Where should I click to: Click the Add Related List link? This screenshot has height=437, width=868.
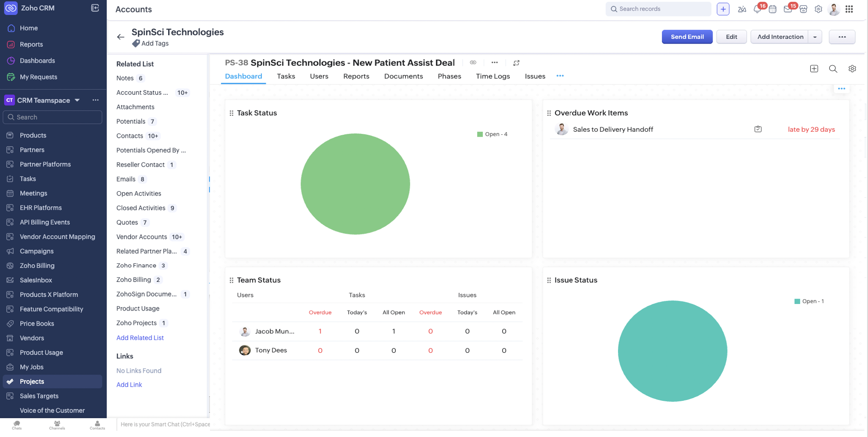click(x=140, y=338)
